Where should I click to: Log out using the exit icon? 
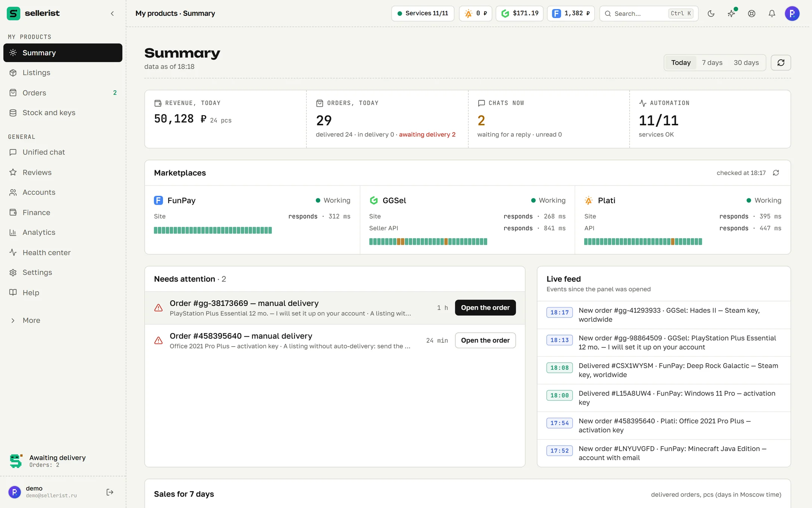[110, 492]
